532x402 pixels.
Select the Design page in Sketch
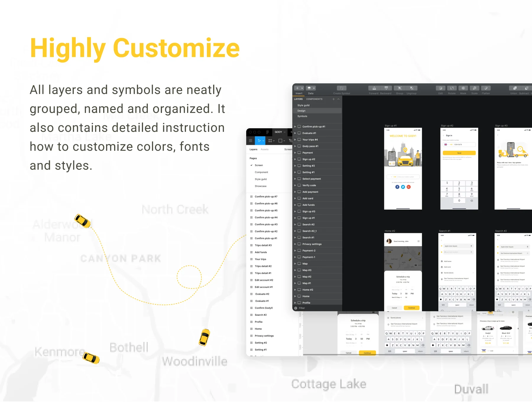(x=317, y=111)
